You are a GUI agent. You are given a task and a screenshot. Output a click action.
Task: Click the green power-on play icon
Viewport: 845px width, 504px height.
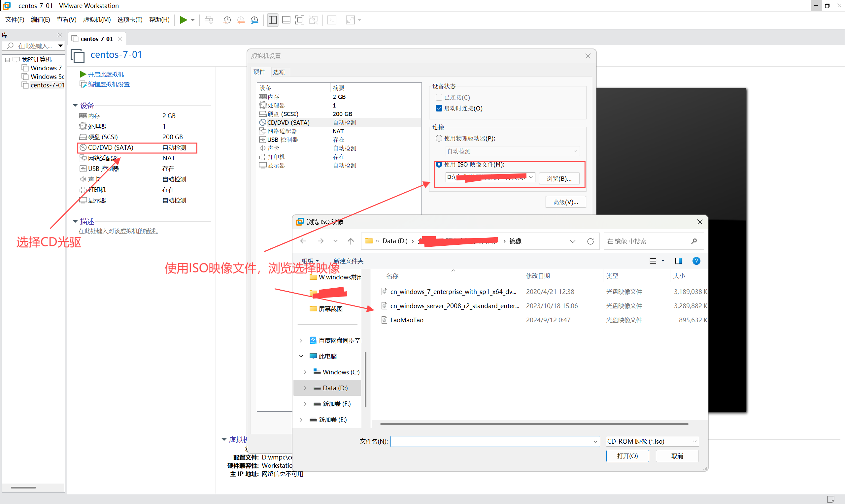tap(183, 20)
